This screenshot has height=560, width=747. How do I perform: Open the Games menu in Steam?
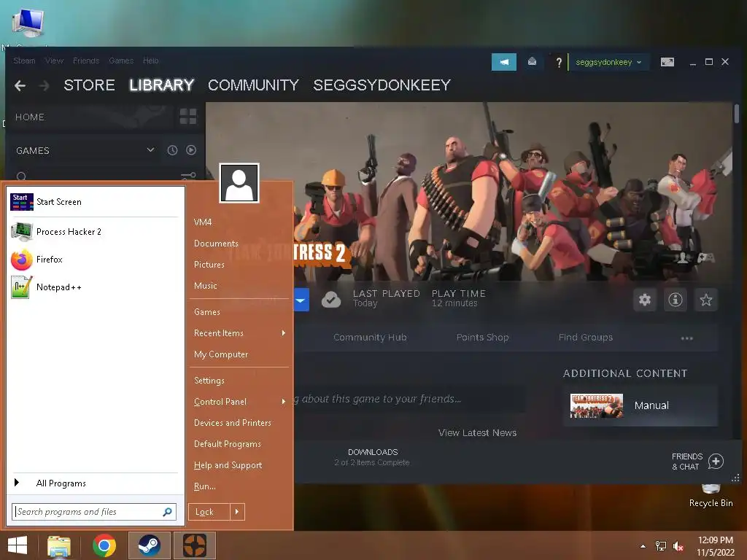pyautogui.click(x=121, y=61)
